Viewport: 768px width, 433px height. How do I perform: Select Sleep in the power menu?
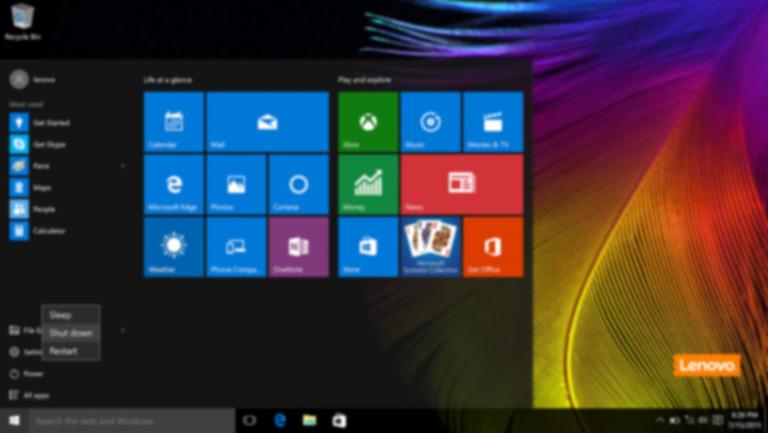[71, 315]
